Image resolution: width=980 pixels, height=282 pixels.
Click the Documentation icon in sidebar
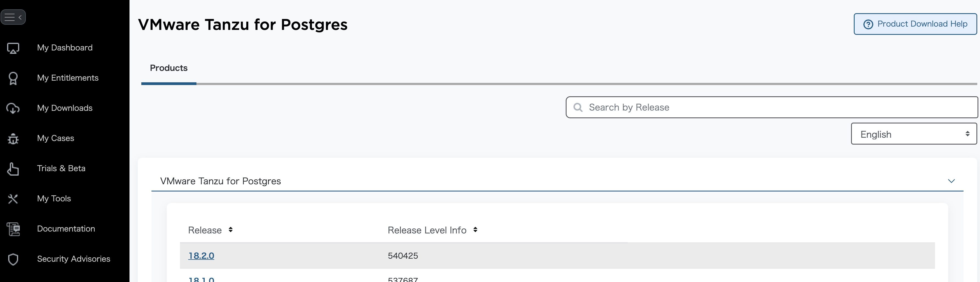(13, 229)
